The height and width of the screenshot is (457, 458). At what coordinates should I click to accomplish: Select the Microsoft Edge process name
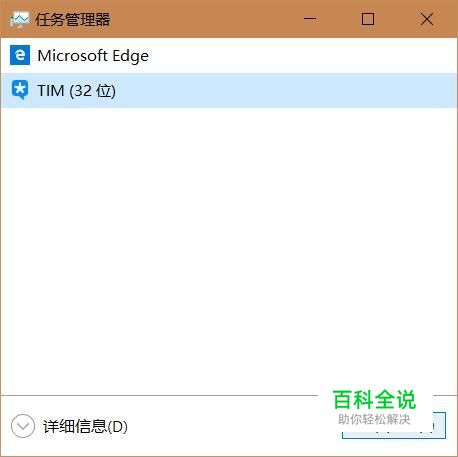93,56
